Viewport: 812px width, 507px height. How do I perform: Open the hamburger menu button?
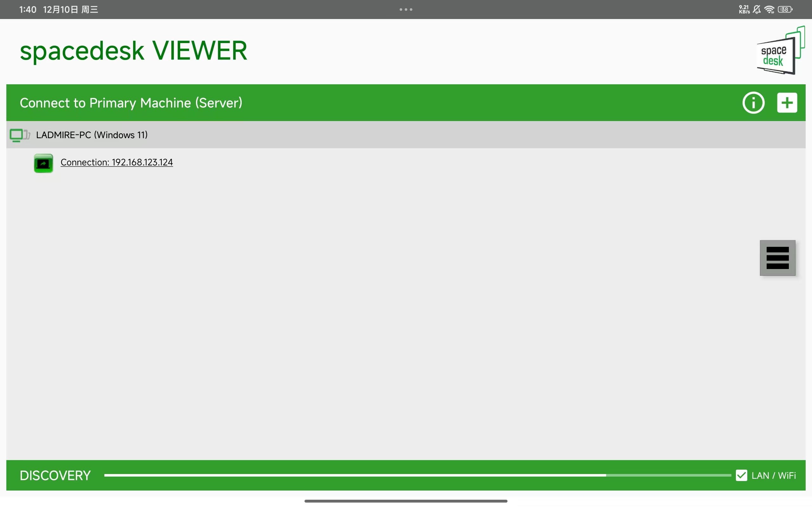pos(777,258)
